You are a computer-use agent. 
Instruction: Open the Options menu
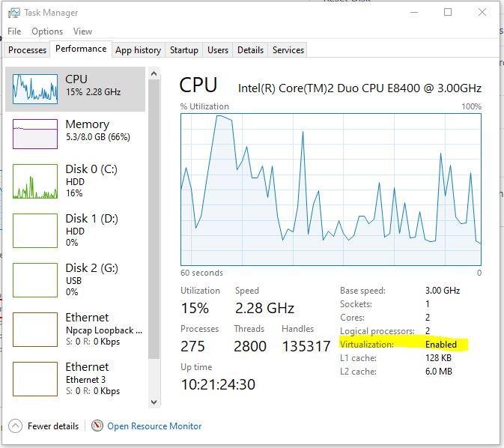pyautogui.click(x=47, y=31)
